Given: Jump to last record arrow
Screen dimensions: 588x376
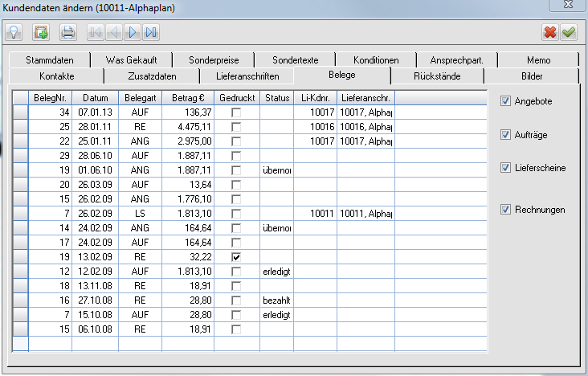Looking at the screenshot, I should [151, 32].
